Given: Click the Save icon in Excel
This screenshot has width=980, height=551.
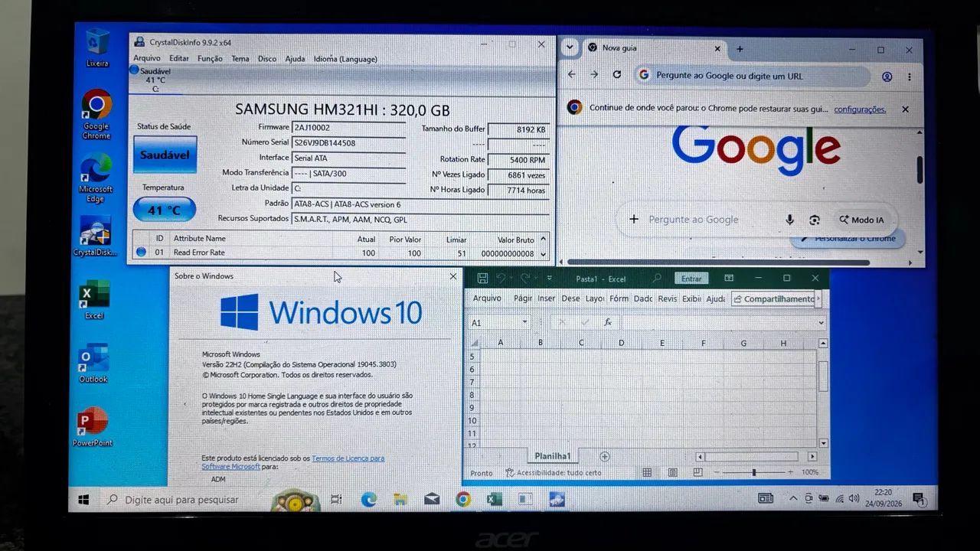Looking at the screenshot, I should [482, 279].
